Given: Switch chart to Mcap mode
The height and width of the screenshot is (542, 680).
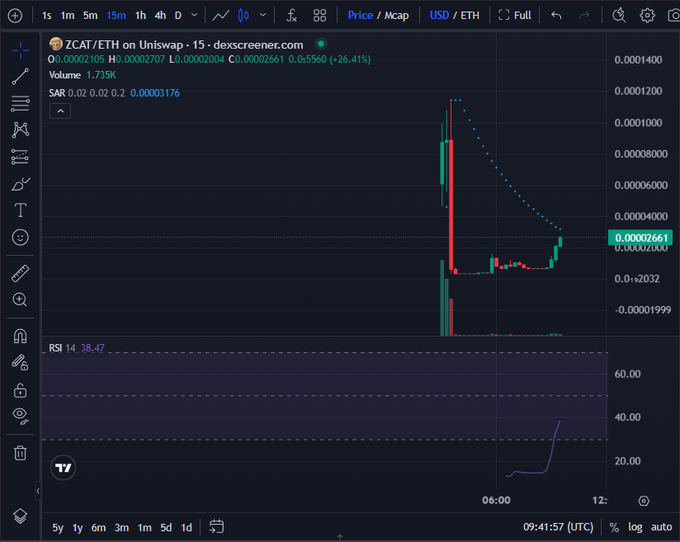Looking at the screenshot, I should coord(396,16).
